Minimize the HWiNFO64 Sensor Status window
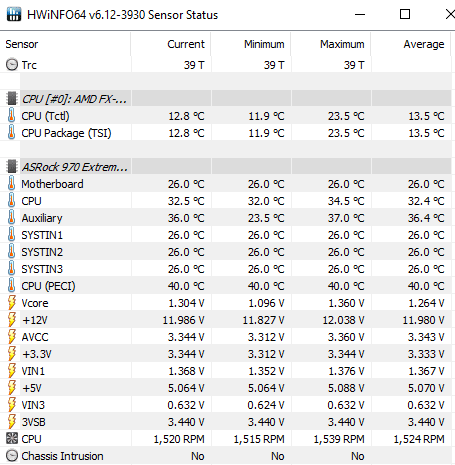The width and height of the screenshot is (455, 465). [360, 14]
